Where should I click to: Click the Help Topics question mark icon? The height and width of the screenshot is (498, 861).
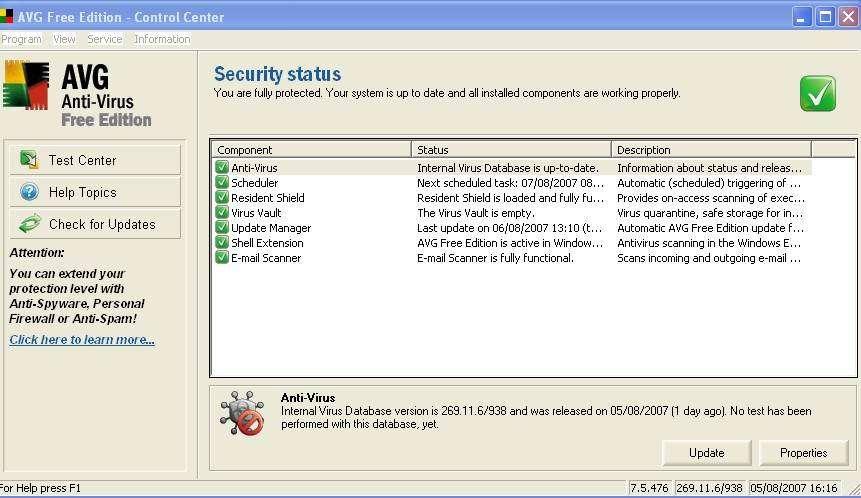tap(29, 192)
